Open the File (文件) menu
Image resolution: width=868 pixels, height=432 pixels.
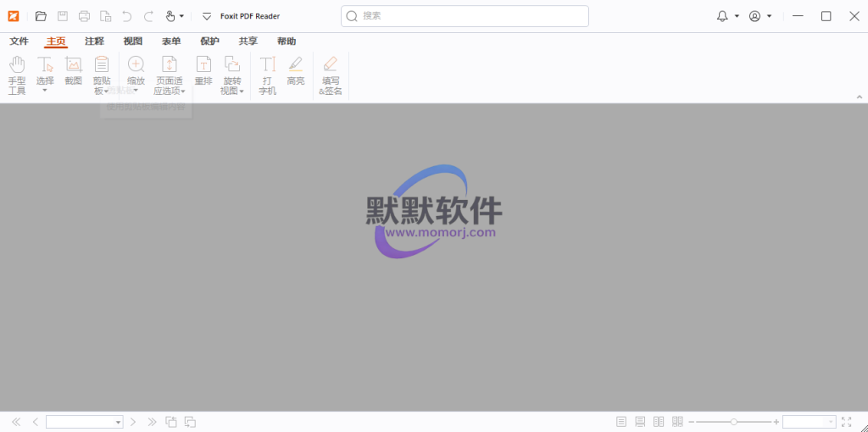[x=19, y=41]
